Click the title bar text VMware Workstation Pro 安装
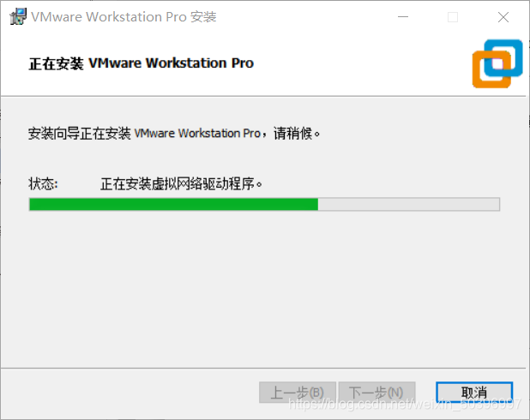The image size is (530, 420). [123, 17]
